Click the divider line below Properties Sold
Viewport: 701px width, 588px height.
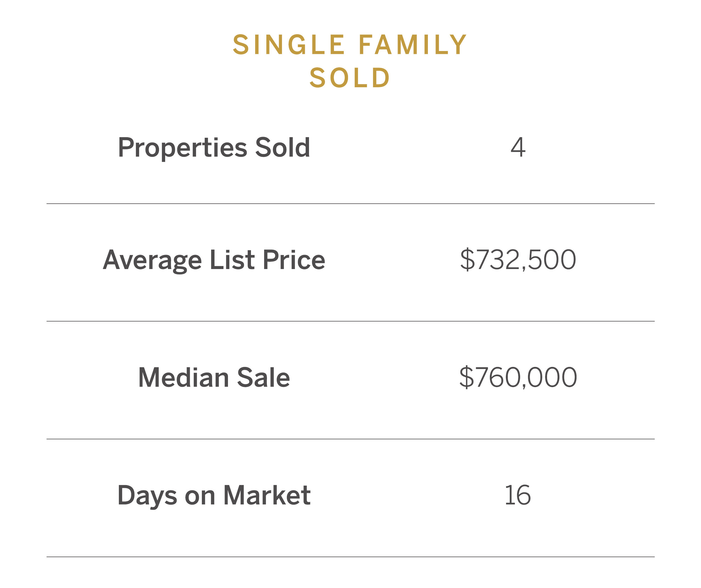point(350,204)
